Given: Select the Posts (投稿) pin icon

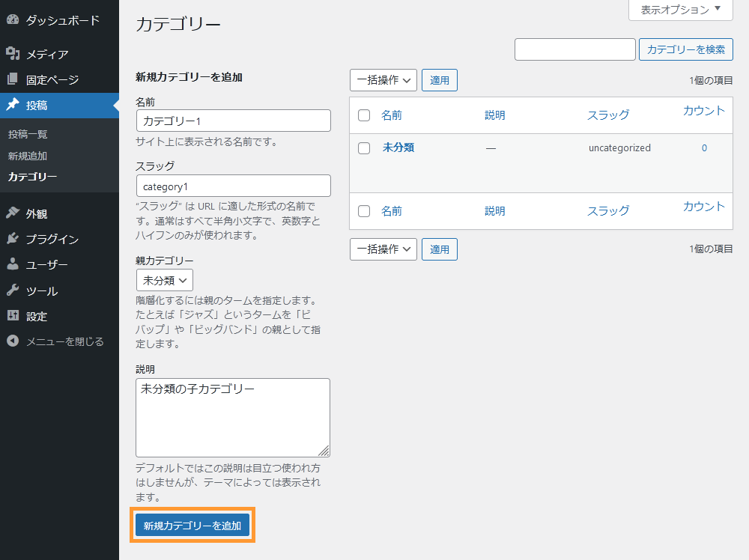Looking at the screenshot, I should click(x=14, y=105).
